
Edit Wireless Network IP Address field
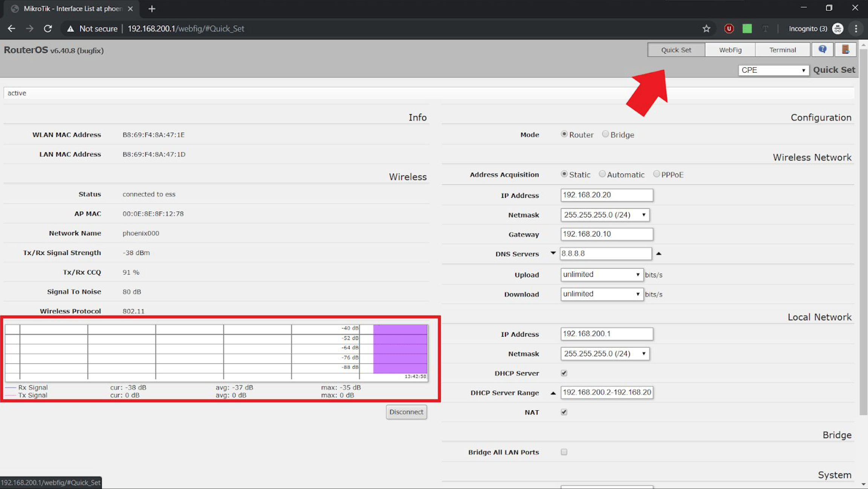[x=607, y=195]
